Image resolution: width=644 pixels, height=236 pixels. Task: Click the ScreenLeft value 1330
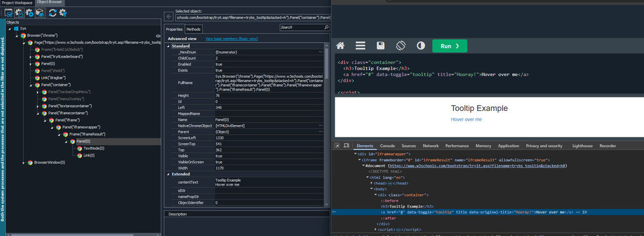click(x=219, y=138)
